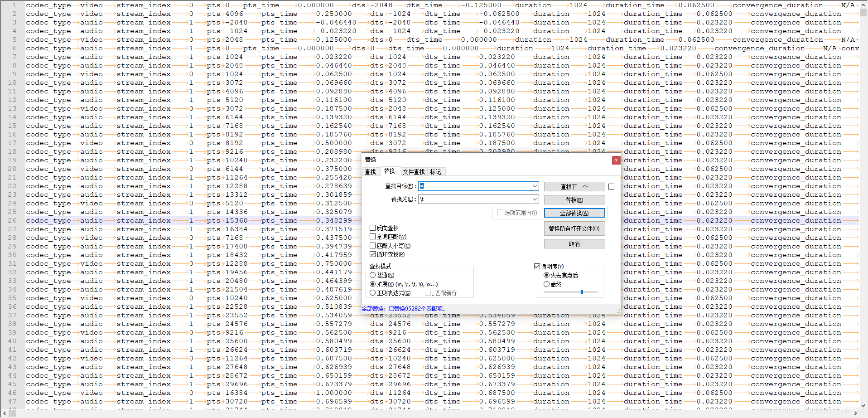Enable the 全词匹配 checkbox
868x418 pixels.
[372, 237]
